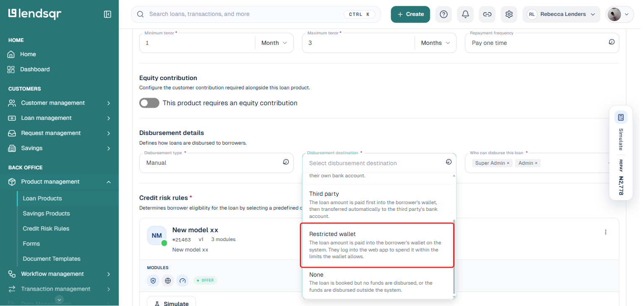Remove the Super Admin tag
Image resolution: width=644 pixels, height=306 pixels.
pos(508,163)
